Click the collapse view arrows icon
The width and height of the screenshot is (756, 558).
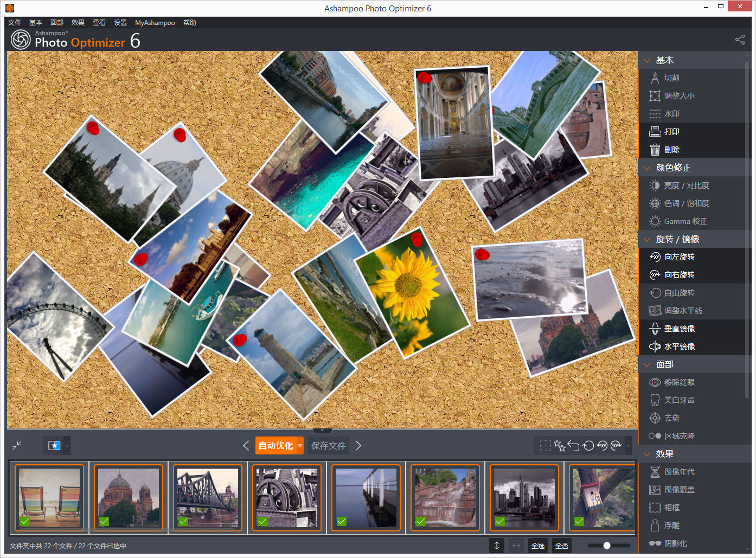tap(17, 445)
